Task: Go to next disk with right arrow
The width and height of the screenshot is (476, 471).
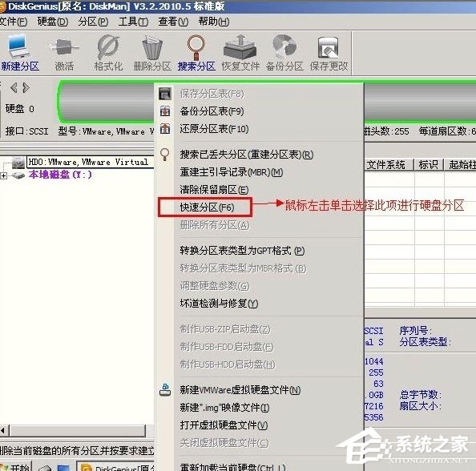Action: point(26,87)
